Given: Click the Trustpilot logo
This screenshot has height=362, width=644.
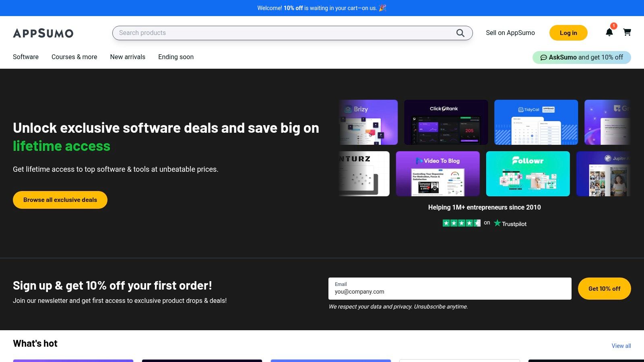Looking at the screenshot, I should coord(510,223).
